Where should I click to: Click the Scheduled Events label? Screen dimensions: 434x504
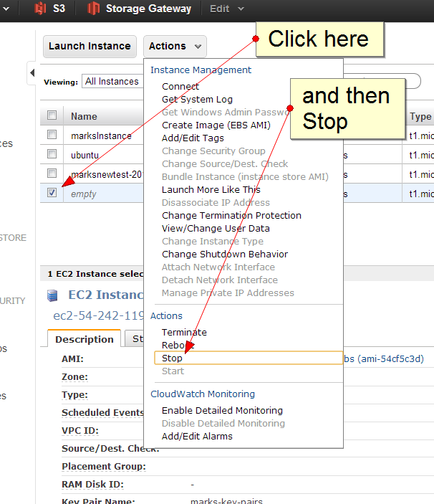(102, 412)
